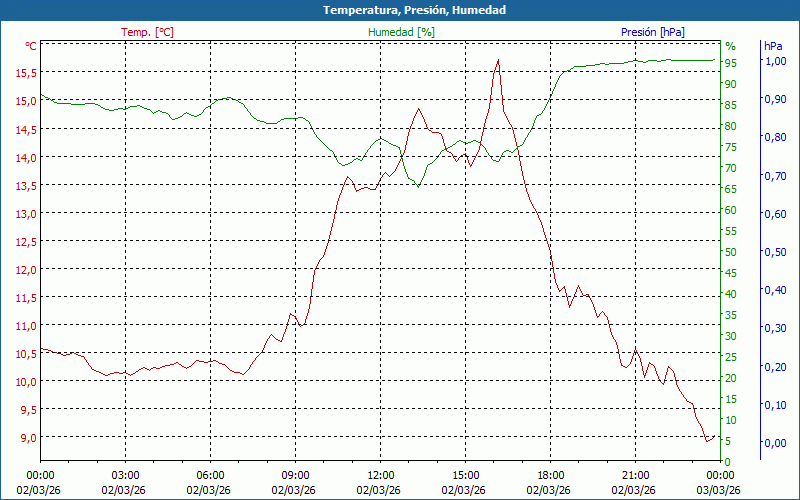Click the chart title Temperatura, Presión, Humedad
This screenshot has height=500, width=800.
[400, 10]
